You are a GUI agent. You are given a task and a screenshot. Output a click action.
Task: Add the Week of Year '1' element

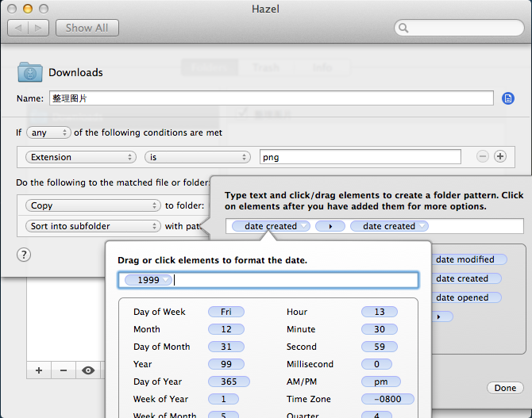point(223,399)
